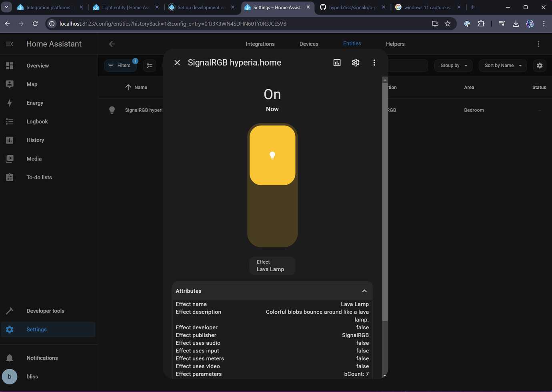Screen dimensions: 552x392
Task: Open the entity history chart icon
Action: point(337,62)
